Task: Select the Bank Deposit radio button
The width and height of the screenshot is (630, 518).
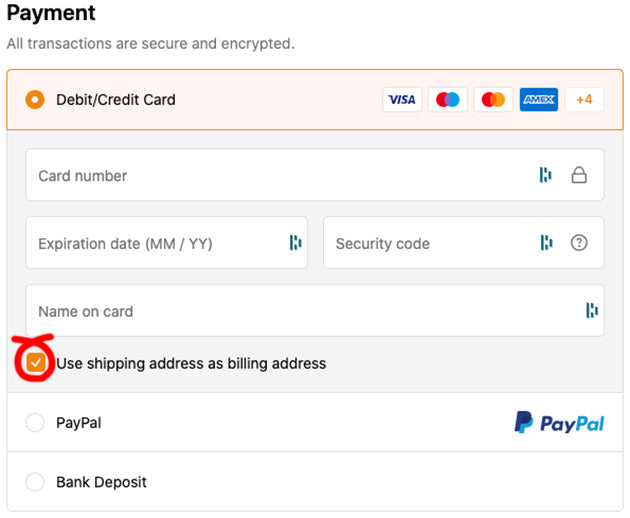Action: click(35, 482)
